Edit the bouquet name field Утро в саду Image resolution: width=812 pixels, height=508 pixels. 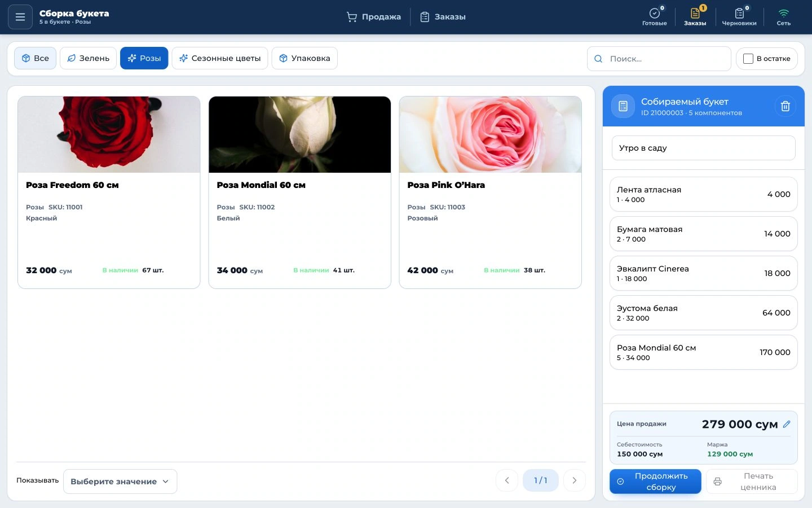pos(704,148)
